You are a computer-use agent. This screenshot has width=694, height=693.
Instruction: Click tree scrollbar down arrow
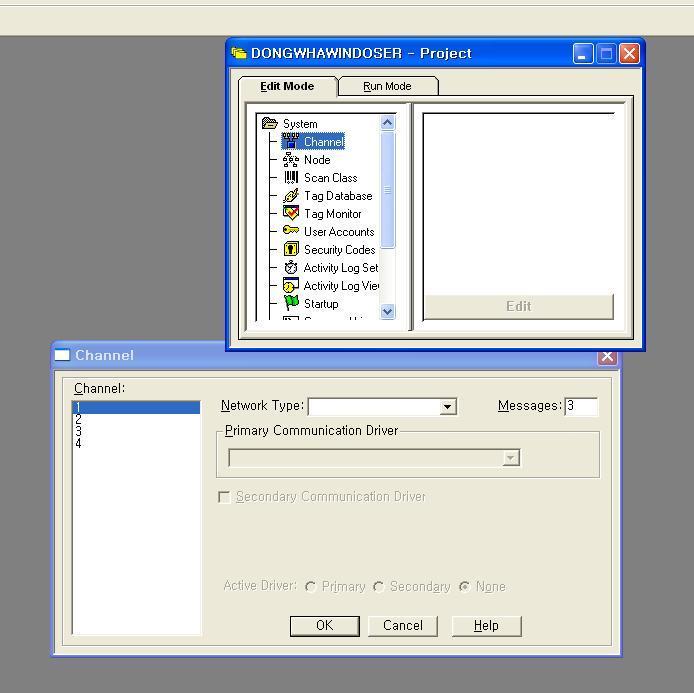tap(387, 312)
